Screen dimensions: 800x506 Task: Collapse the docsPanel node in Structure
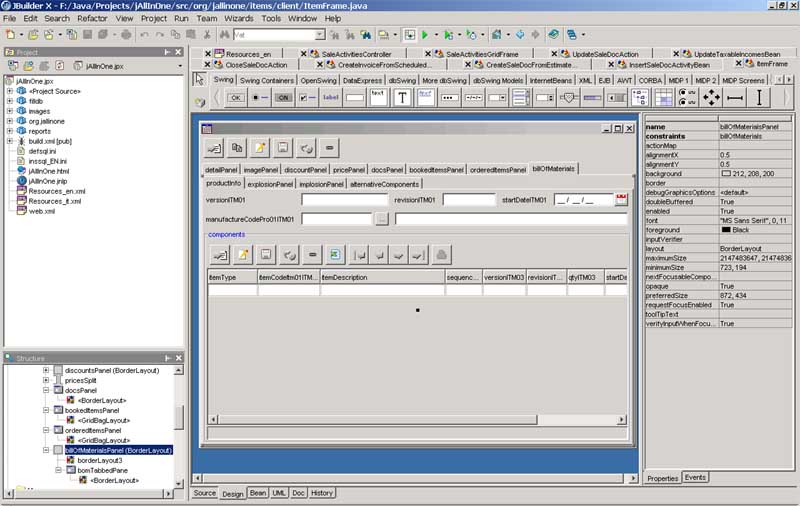click(46, 390)
